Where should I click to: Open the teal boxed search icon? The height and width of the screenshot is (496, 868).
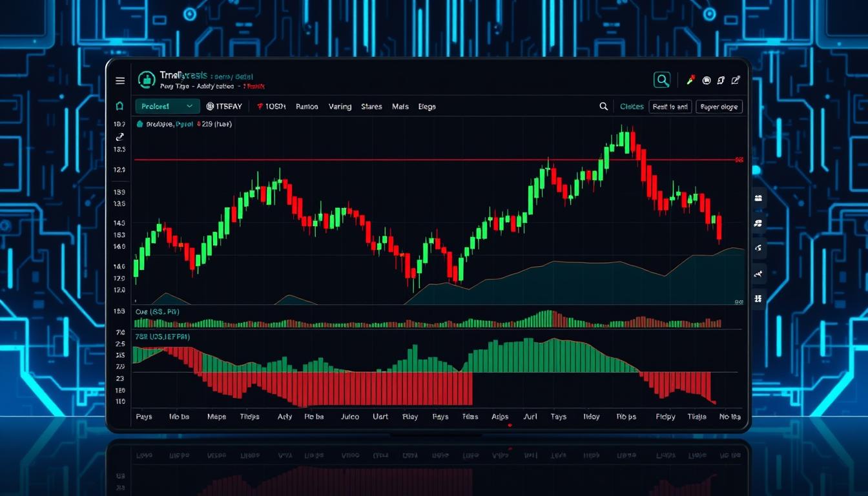(x=662, y=80)
